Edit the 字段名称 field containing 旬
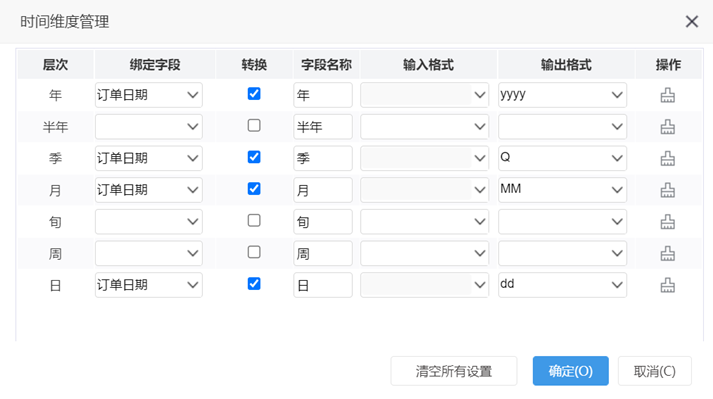713x399 pixels. point(323,222)
